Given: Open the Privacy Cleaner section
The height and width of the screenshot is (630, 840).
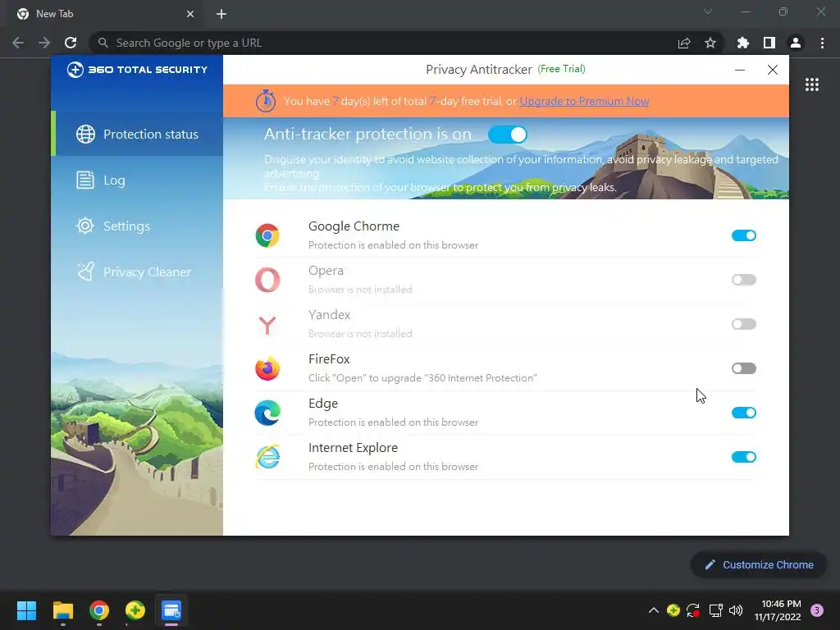Looking at the screenshot, I should click(137, 272).
